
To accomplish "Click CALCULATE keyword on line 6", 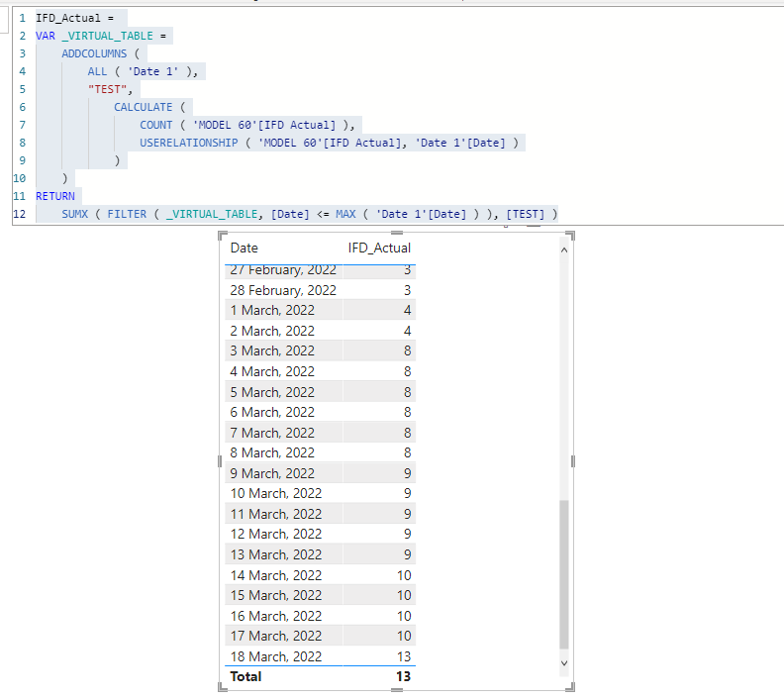I will click(x=143, y=107).
